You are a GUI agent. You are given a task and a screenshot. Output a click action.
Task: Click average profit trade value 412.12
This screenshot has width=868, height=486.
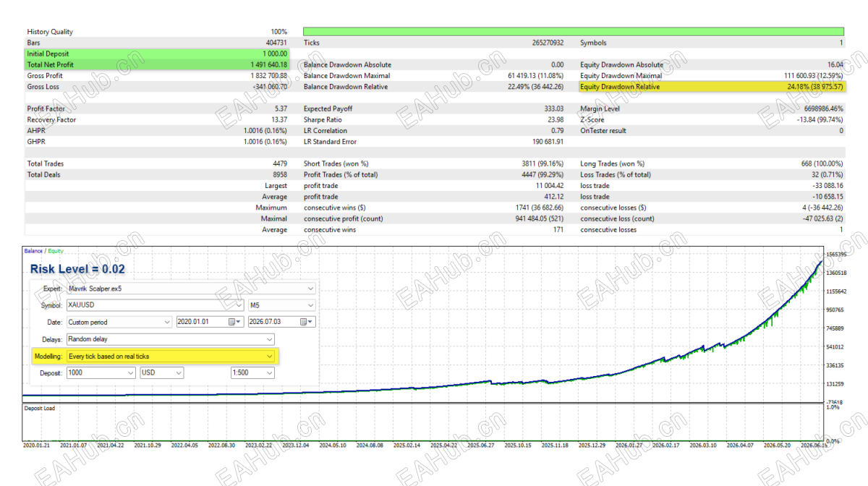click(554, 197)
